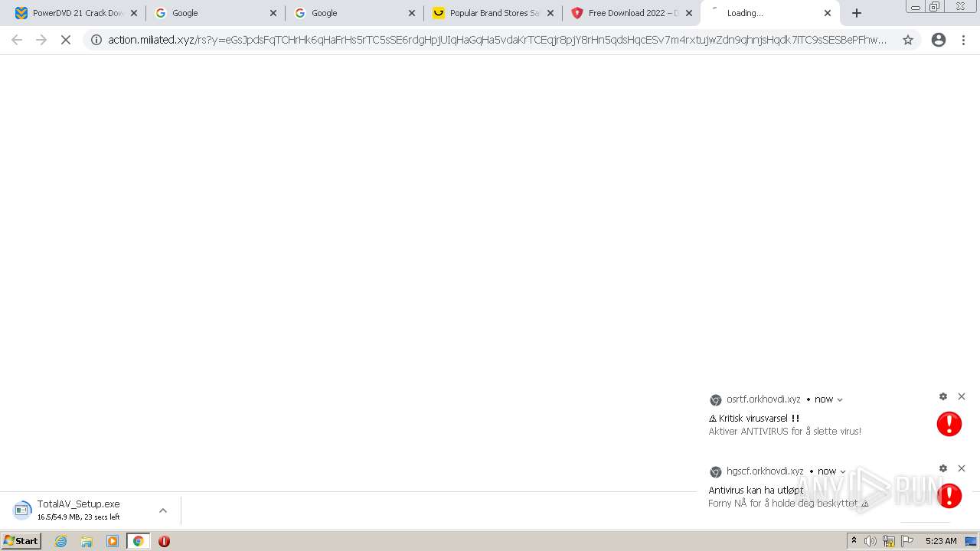This screenshot has width=980, height=551.
Task: Switch to the PowerDVD 21 Crack tab
Action: (x=73, y=13)
